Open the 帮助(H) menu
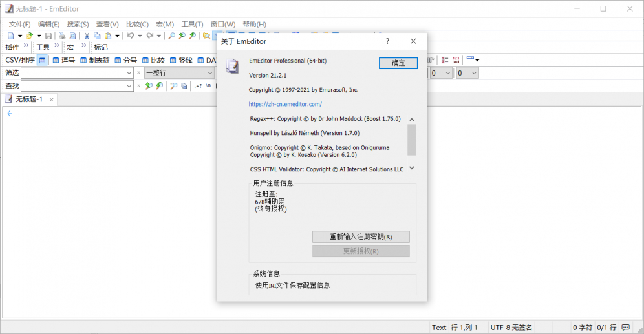This screenshot has height=334, width=644. coord(254,24)
